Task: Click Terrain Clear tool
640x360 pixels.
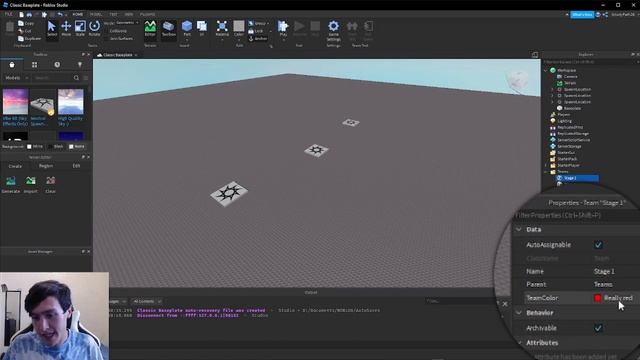Action: (x=51, y=184)
